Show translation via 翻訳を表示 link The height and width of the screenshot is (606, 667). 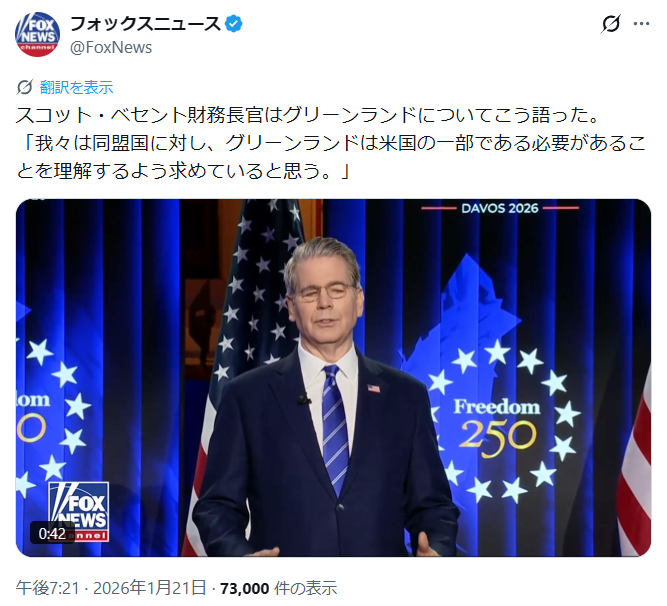77,87
